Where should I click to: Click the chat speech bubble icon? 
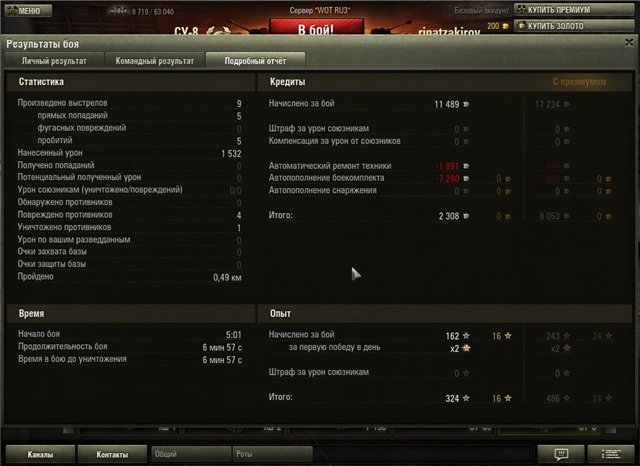coord(561,454)
